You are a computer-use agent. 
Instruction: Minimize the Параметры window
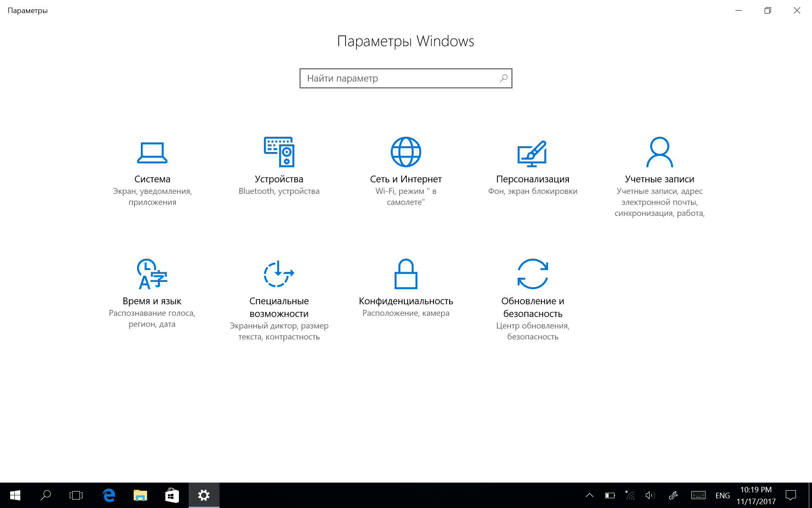[739, 10]
